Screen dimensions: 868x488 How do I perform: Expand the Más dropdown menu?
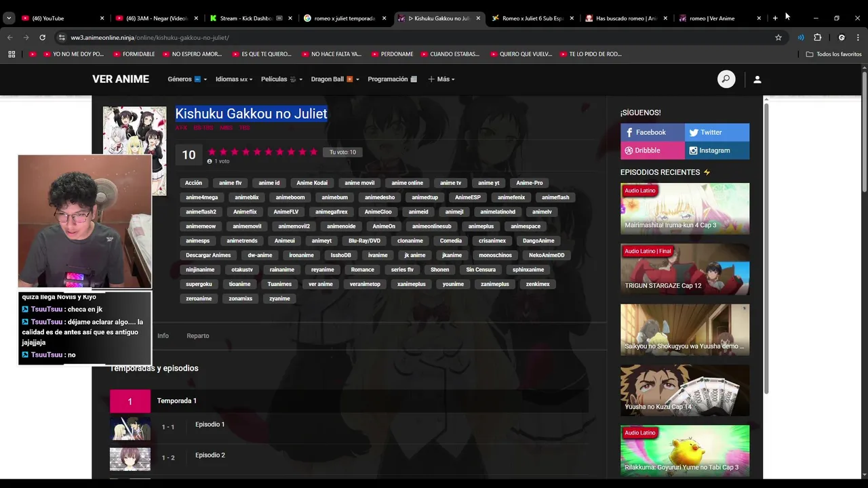[441, 79]
